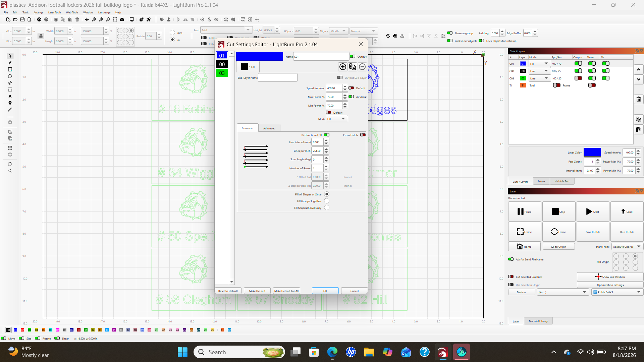Click orange T1 tool layer palette swatch
The height and width of the screenshot is (362, 644).
click(x=222, y=330)
